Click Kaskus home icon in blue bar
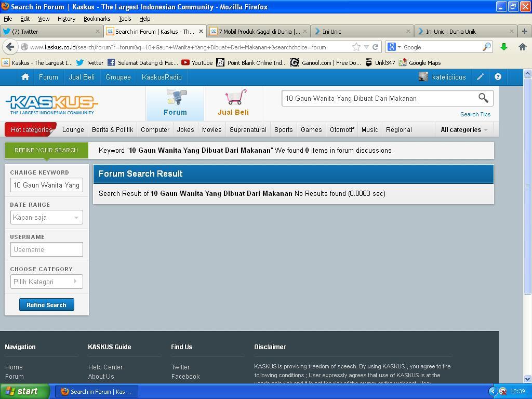 pyautogui.click(x=25, y=77)
